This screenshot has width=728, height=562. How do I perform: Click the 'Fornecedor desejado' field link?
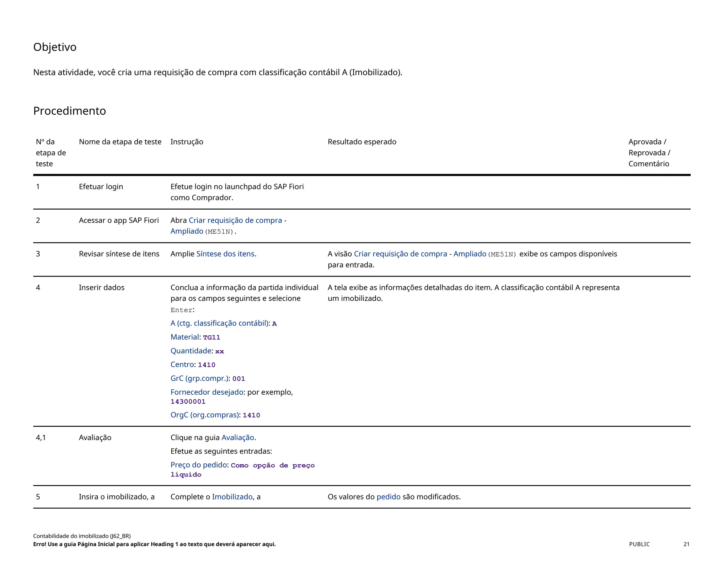coord(207,392)
